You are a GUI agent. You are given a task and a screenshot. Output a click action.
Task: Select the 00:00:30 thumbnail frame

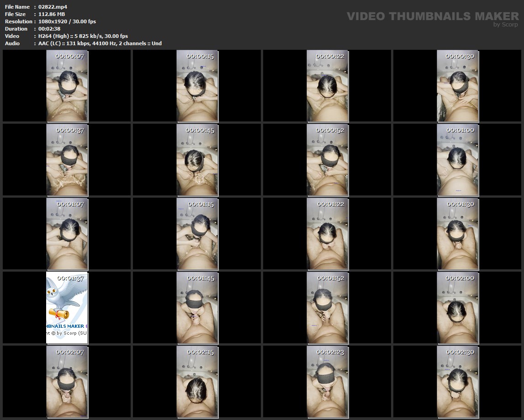click(x=458, y=86)
